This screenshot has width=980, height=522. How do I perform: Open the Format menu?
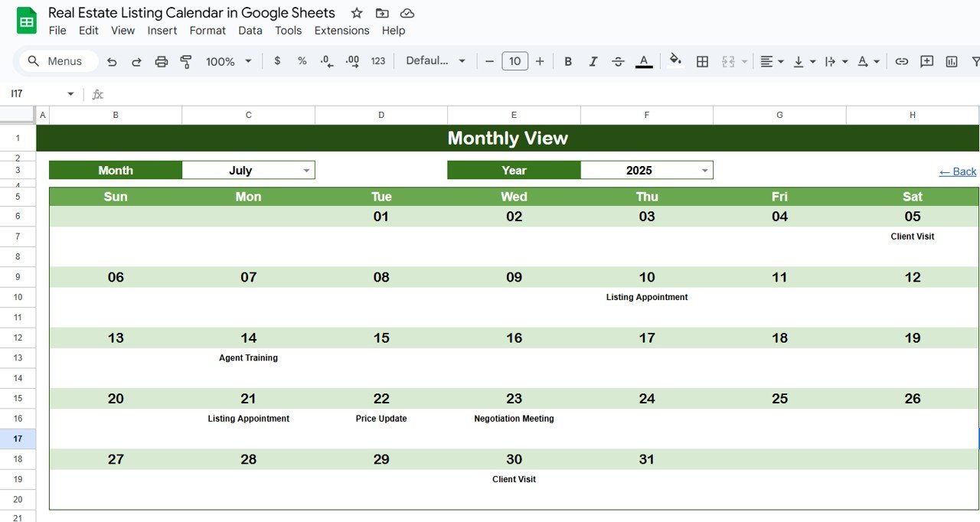click(207, 31)
